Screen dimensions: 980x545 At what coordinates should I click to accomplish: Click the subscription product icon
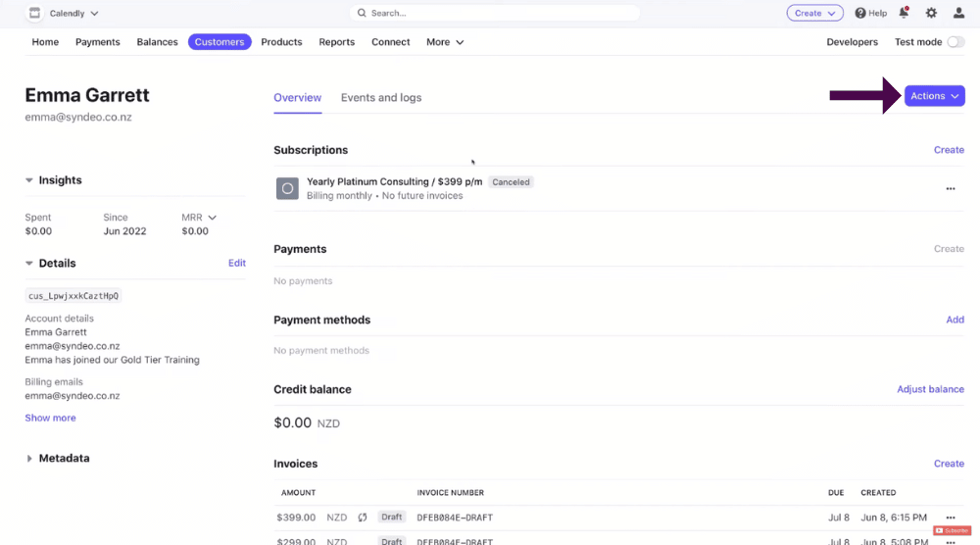[x=287, y=188]
